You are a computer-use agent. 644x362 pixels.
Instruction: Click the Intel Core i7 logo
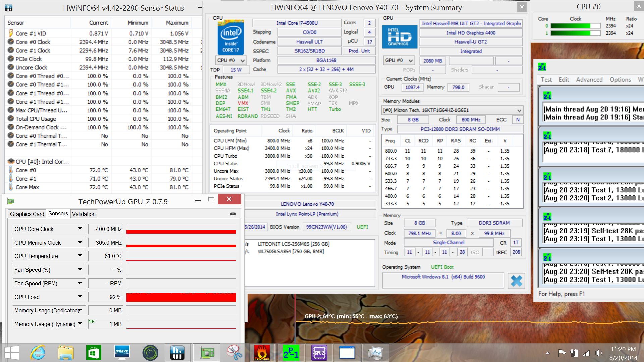point(230,37)
